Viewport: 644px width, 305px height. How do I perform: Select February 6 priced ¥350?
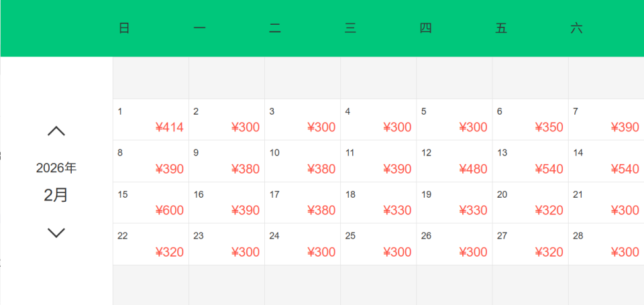[x=530, y=120]
